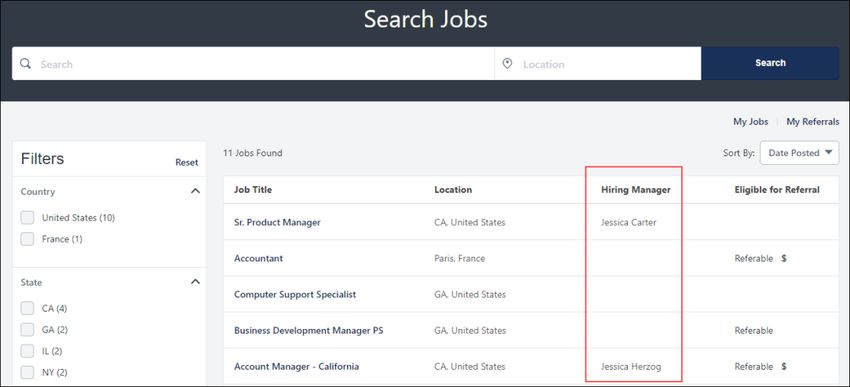
Task: Click the magnifier icon in the search box
Action: coord(25,63)
